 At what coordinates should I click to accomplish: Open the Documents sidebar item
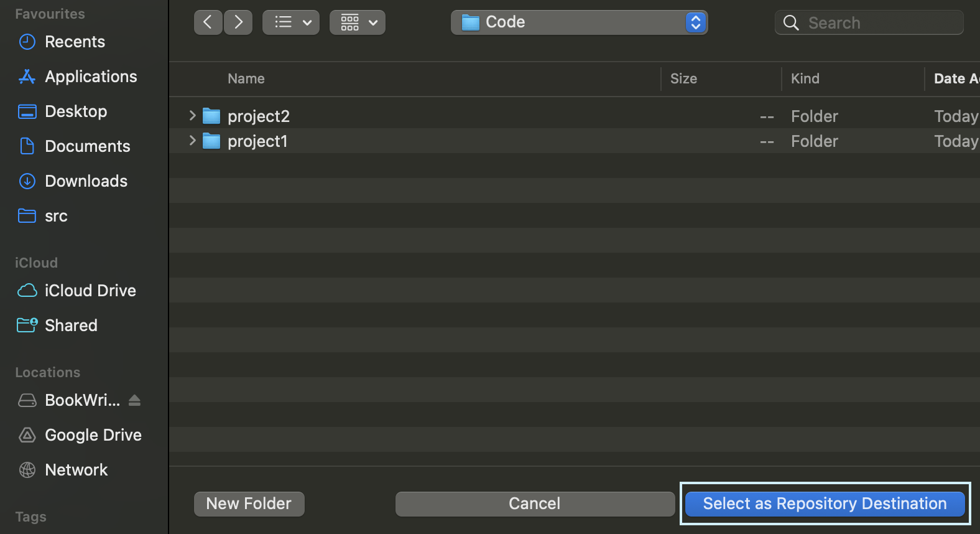point(87,146)
